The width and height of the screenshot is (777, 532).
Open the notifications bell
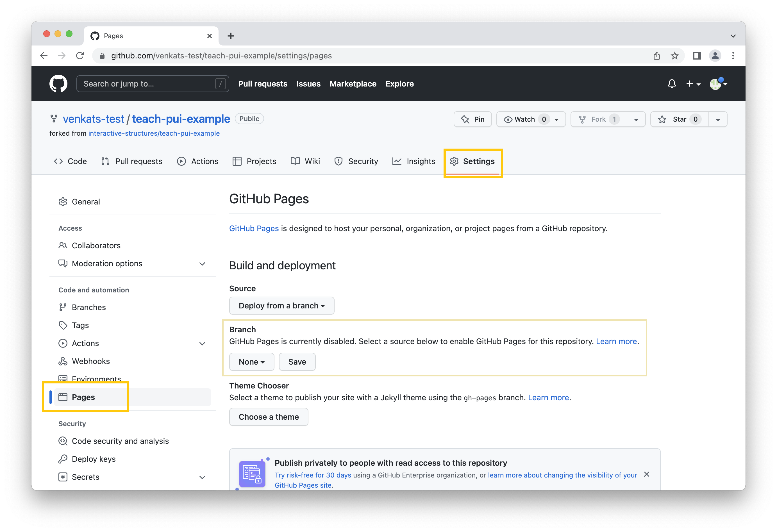pyautogui.click(x=671, y=84)
